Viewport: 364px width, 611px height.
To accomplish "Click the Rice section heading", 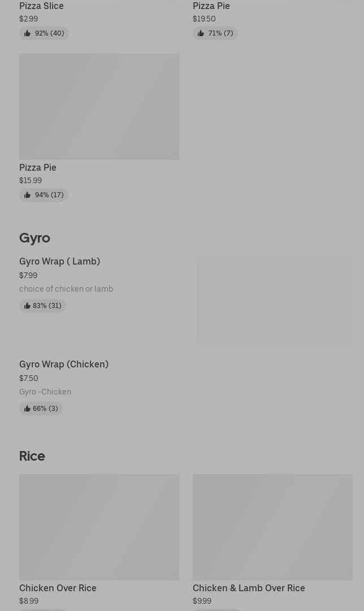I will [x=32, y=456].
